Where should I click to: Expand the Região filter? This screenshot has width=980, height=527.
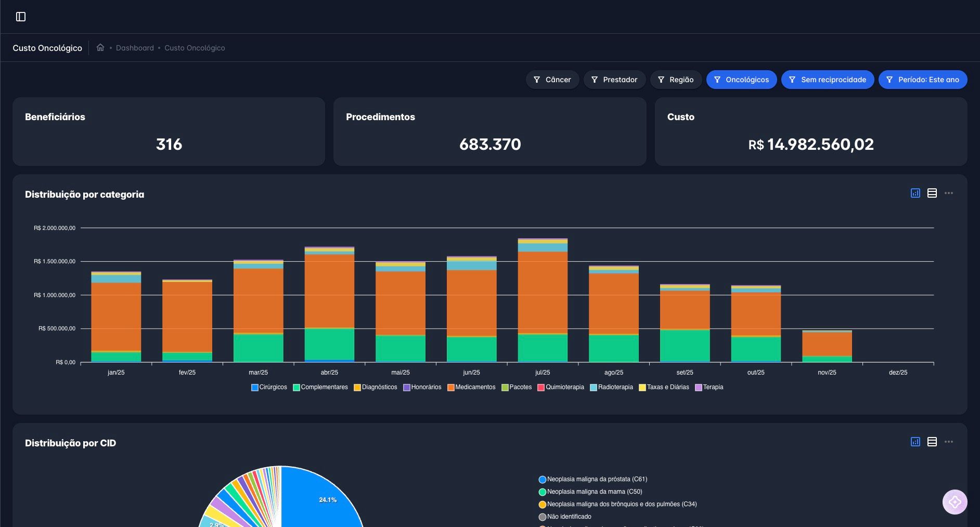676,80
